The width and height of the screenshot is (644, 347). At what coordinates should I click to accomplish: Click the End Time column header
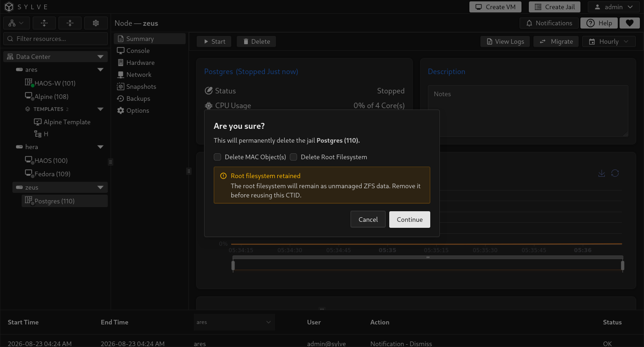coord(115,322)
